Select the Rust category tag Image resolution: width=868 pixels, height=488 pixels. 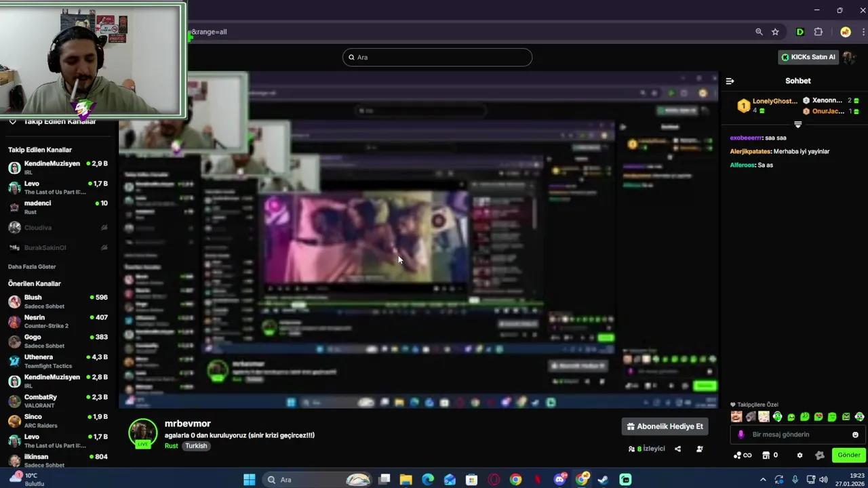171,446
